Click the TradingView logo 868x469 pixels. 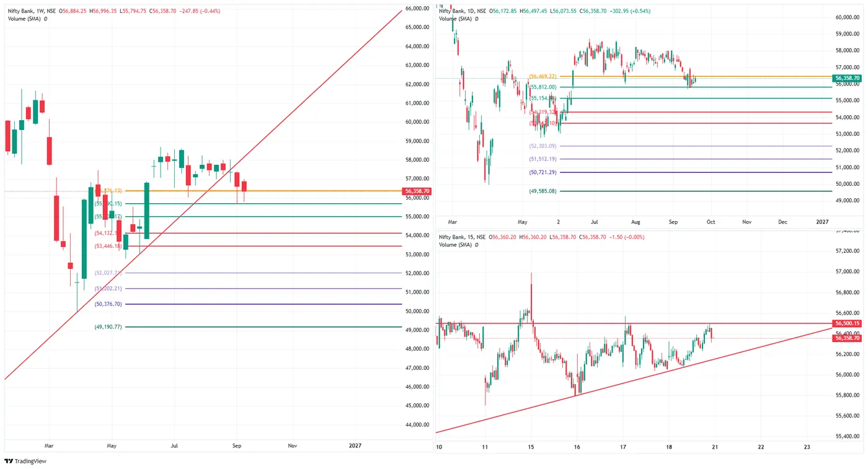(x=25, y=461)
